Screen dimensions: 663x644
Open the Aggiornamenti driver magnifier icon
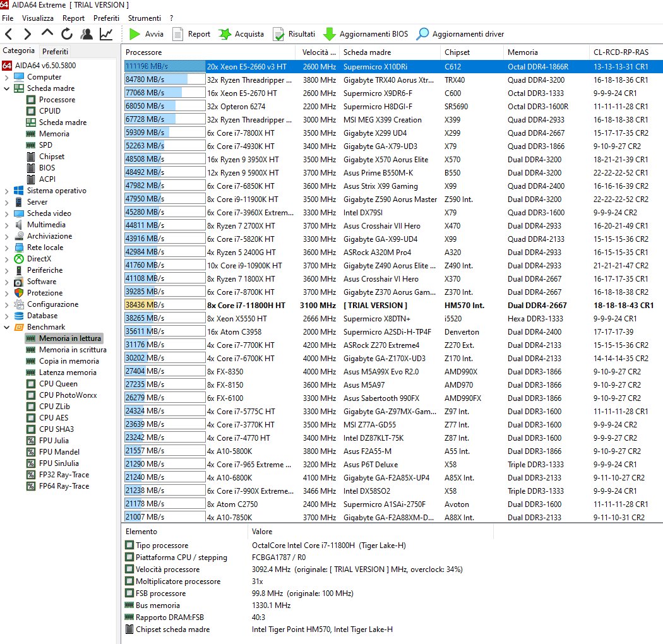pyautogui.click(x=422, y=34)
